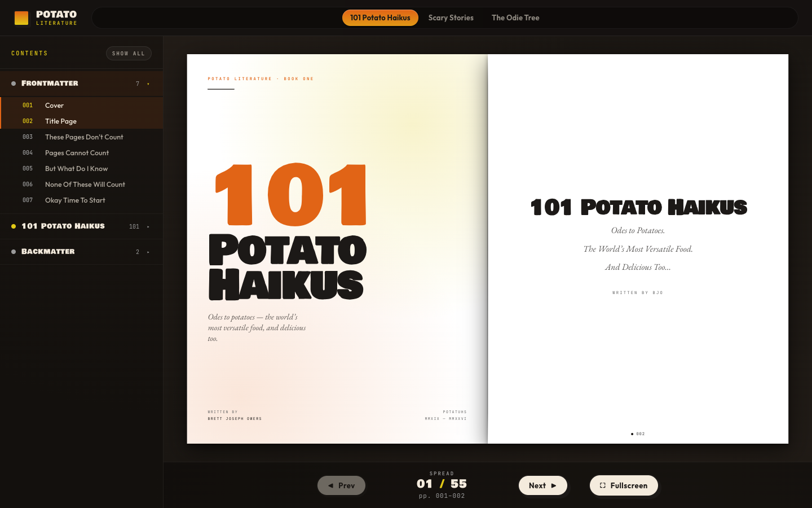Click the spread counter 01 / 55

tap(442, 484)
